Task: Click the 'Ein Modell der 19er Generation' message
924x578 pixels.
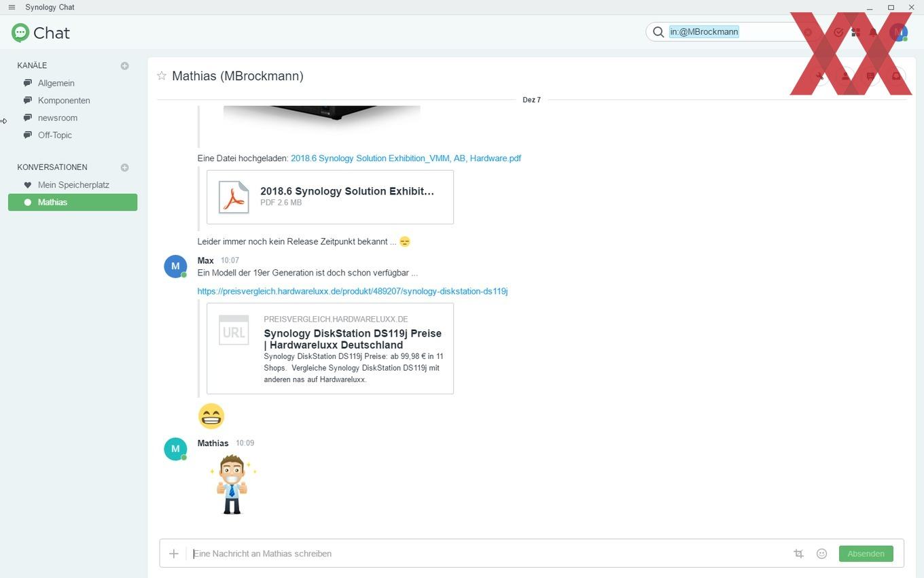Action: tap(308, 273)
